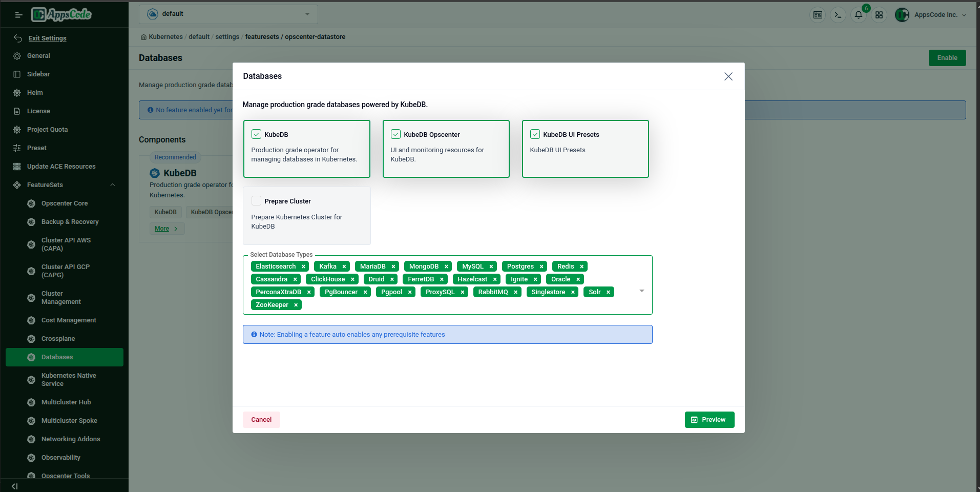Expand the database types list chevron
Image resolution: width=980 pixels, height=492 pixels.
(x=641, y=291)
